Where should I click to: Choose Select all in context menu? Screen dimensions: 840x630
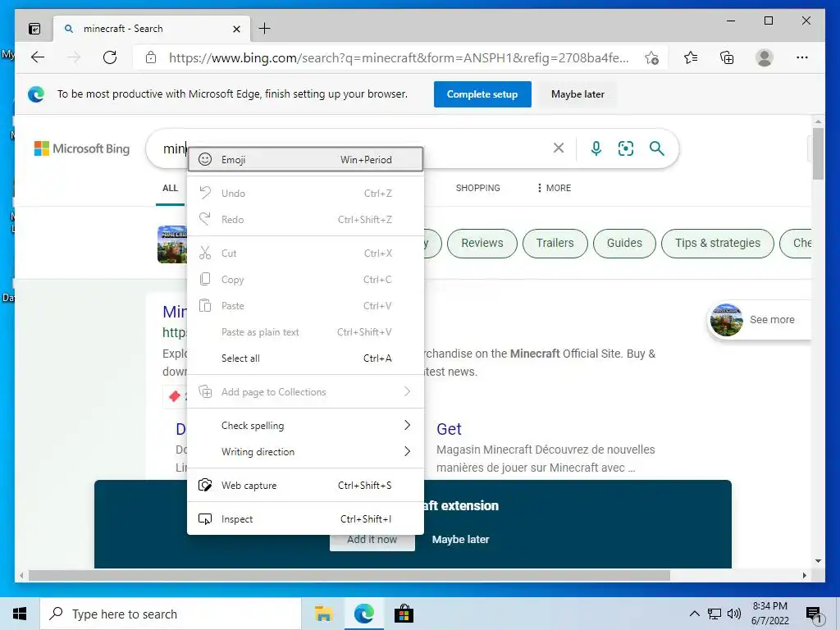(305, 358)
